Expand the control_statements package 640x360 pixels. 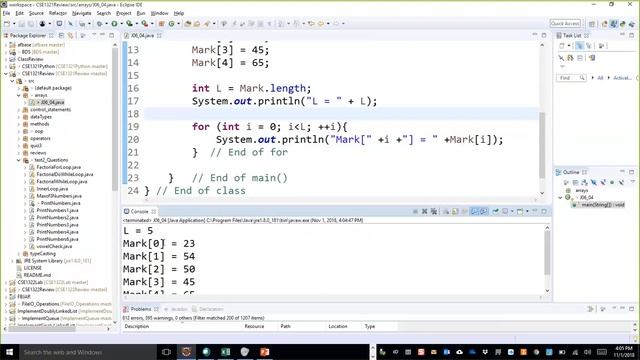[19, 110]
